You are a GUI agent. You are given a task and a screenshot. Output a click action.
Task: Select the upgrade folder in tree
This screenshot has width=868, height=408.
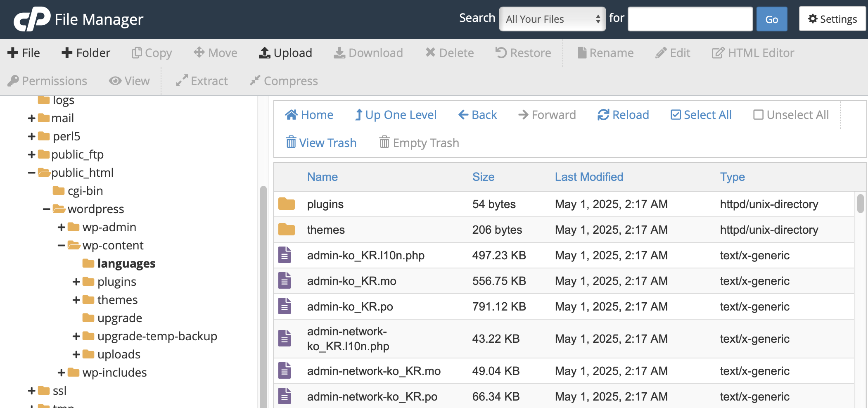point(120,318)
